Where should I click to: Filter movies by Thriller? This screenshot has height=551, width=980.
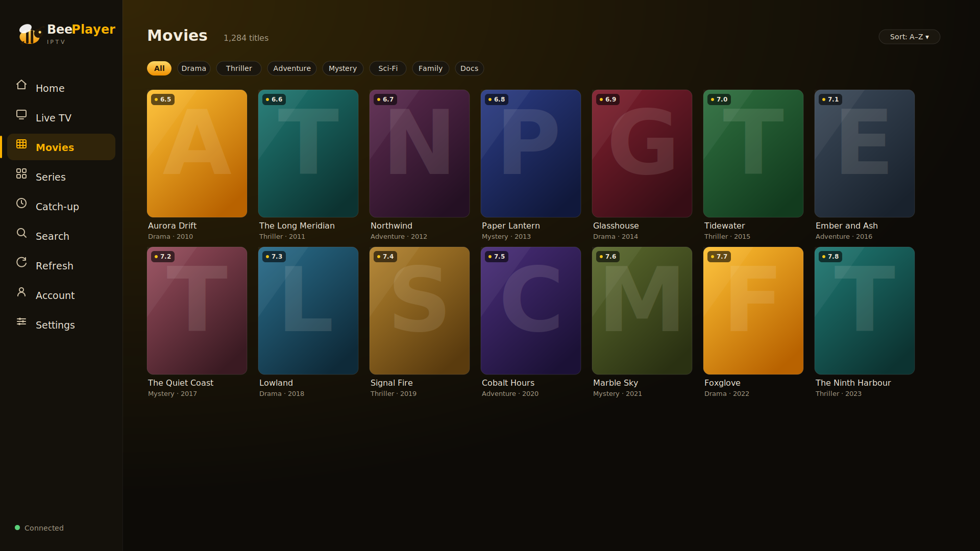pos(239,68)
